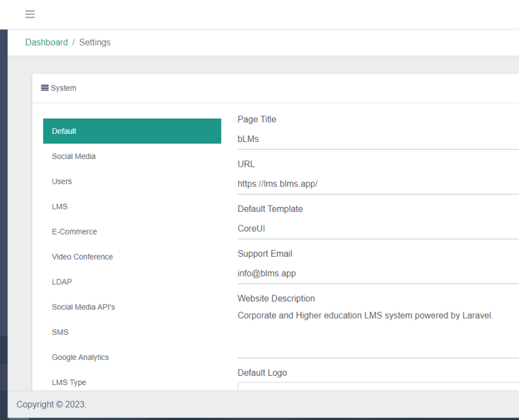
Task: Click the Website Description label
Action: pos(276,298)
